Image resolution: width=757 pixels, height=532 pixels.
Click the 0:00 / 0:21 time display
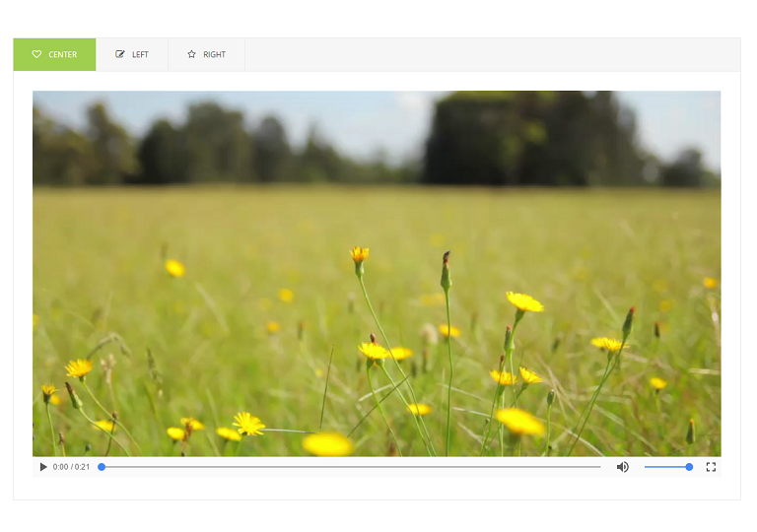(x=71, y=467)
